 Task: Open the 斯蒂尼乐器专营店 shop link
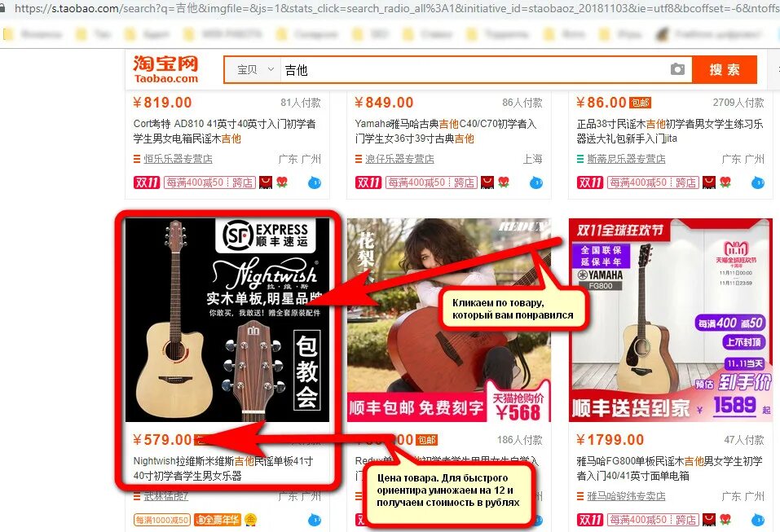click(x=626, y=159)
